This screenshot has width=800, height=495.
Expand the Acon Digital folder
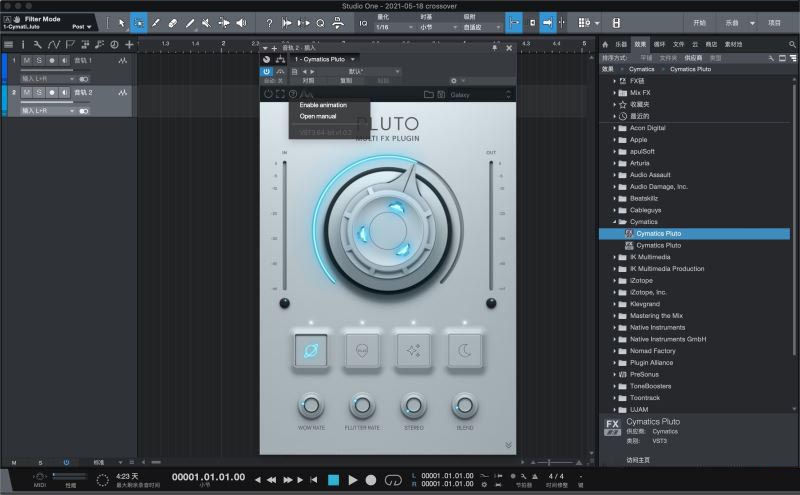click(x=615, y=128)
